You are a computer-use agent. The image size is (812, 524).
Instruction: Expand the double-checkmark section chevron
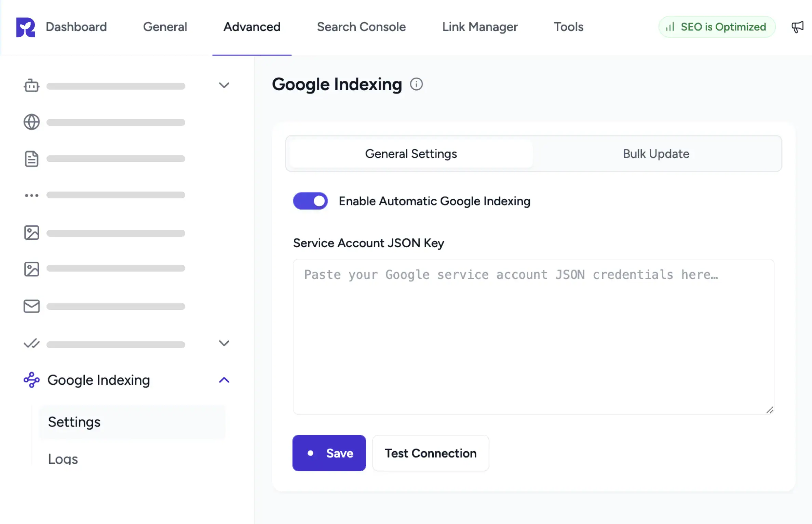[x=224, y=343]
